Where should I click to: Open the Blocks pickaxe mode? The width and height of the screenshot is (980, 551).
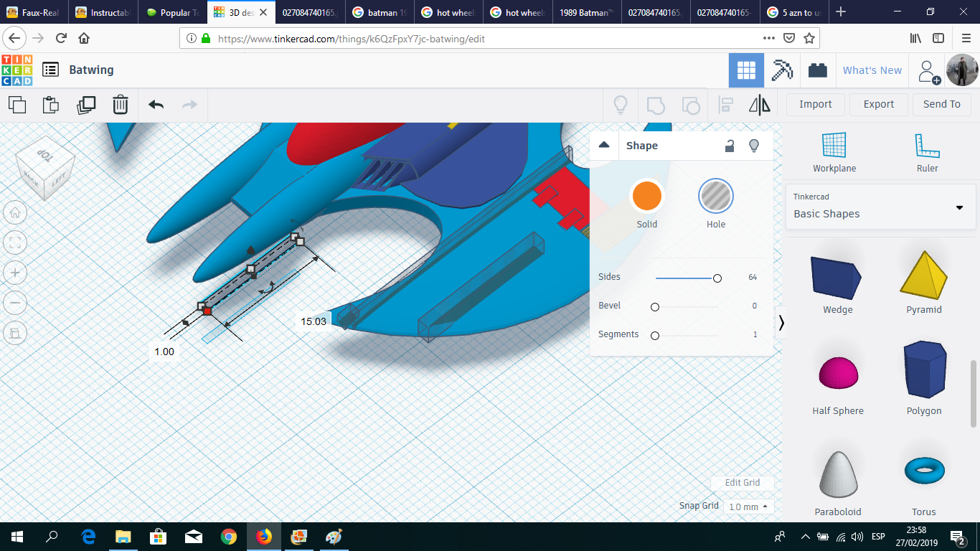[782, 70]
